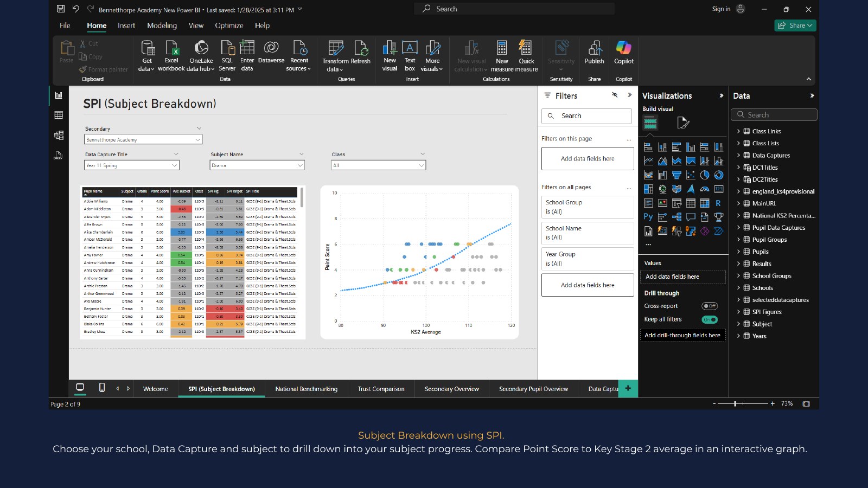Launch Copilot from the ribbon
This screenshot has height=488, width=868.
(x=624, y=53)
